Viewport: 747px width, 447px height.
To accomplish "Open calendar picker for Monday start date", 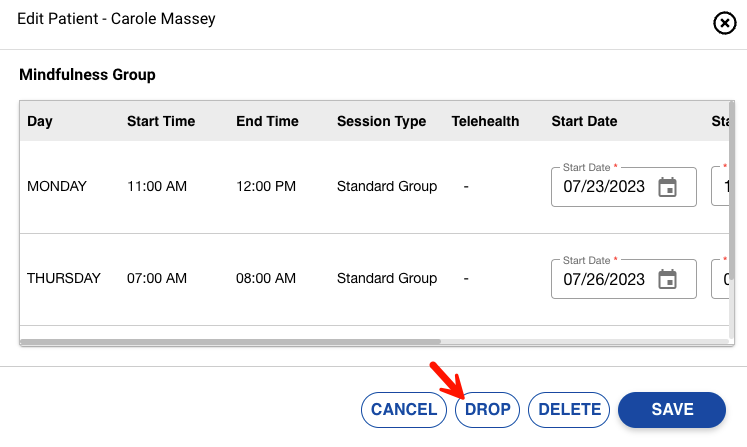I will click(667, 187).
